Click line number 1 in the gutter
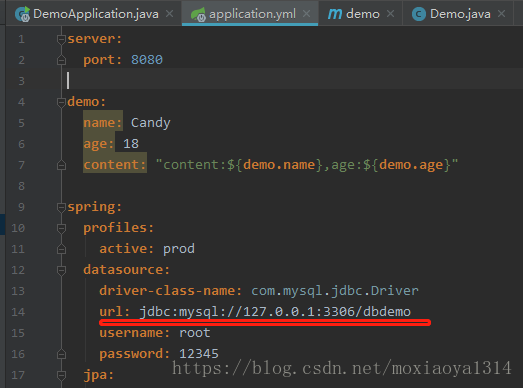523x388 pixels. coord(21,39)
